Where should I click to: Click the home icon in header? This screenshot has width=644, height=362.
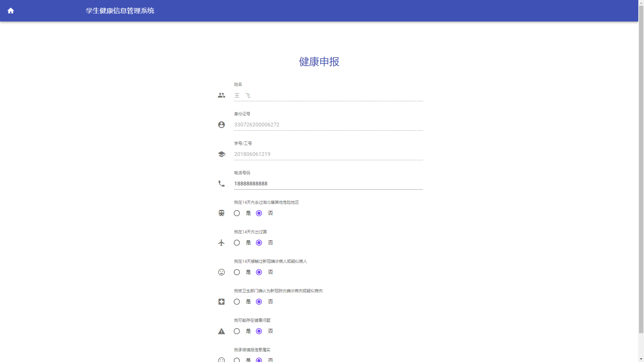pyautogui.click(x=11, y=11)
